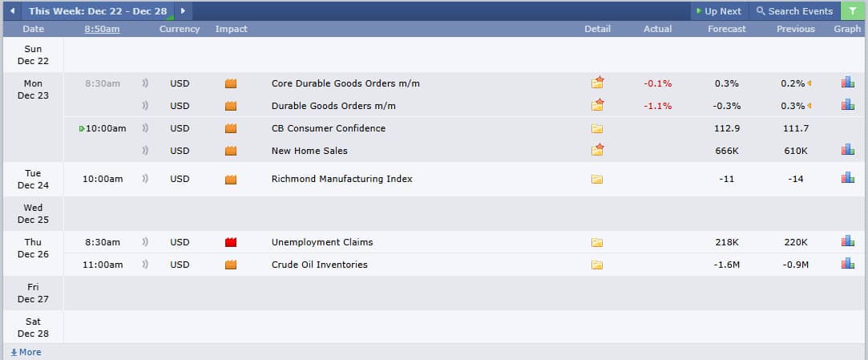Open detail folder for Unemployment Claims
The width and height of the screenshot is (868, 360).
596,242
